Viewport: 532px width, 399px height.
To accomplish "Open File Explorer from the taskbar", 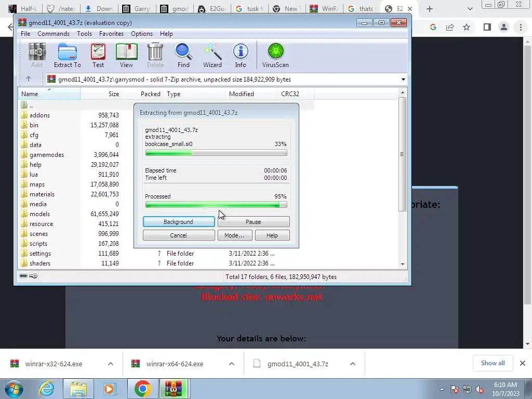I will (x=78, y=389).
